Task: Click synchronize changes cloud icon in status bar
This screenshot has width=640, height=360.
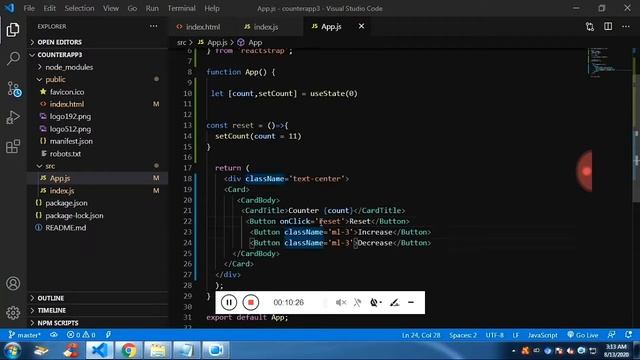Action: tap(54, 335)
